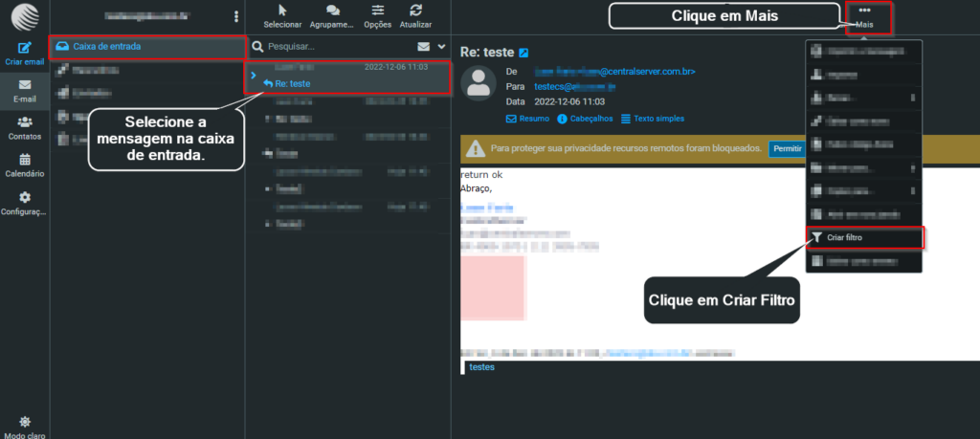
Task: Open message in new window icon
Action: tap(523, 52)
